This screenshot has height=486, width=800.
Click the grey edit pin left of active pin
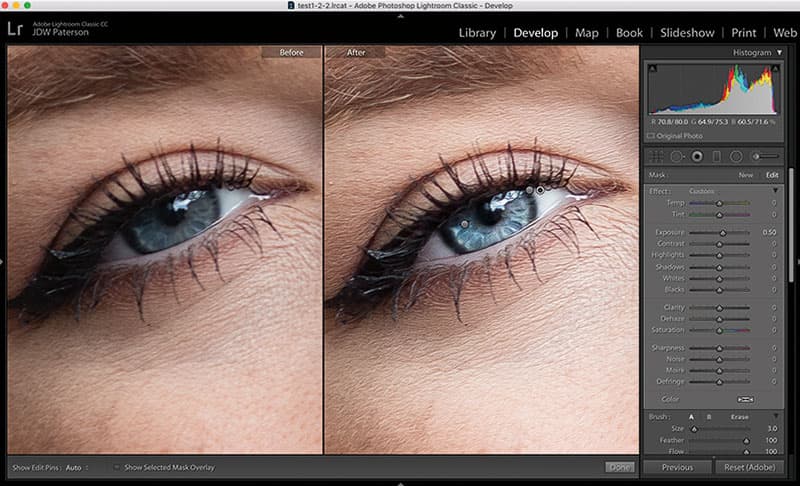click(530, 190)
